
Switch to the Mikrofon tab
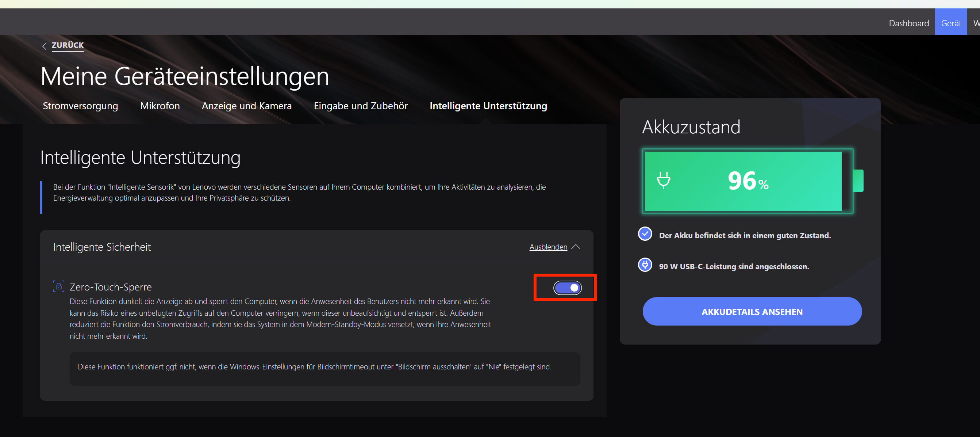coord(160,106)
